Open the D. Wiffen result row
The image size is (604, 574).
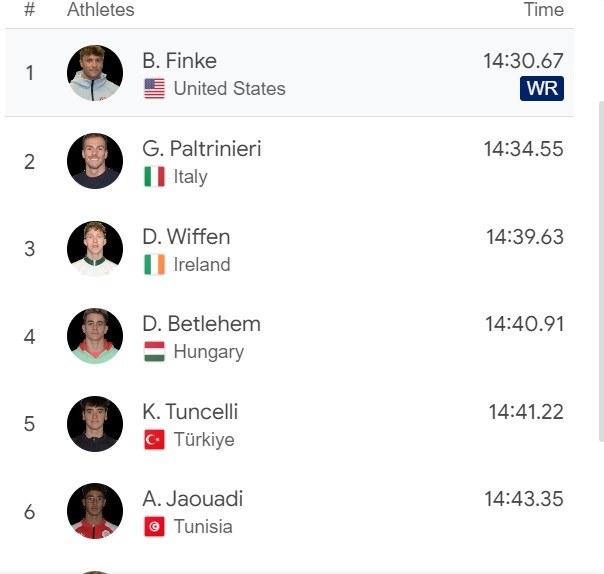point(289,248)
